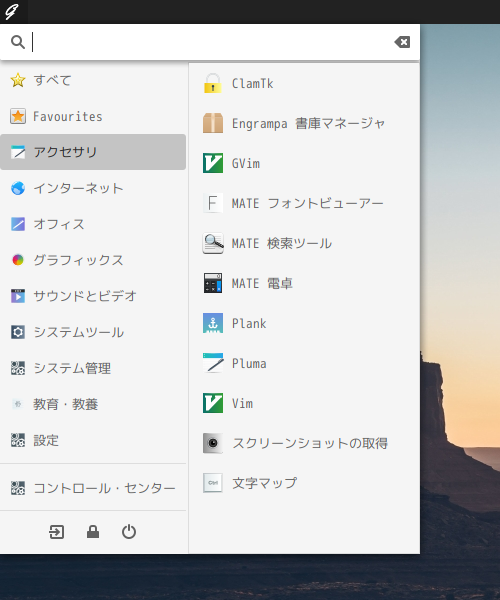Open MATE 電卓 calculator icon
The image size is (500, 600).
[213, 283]
